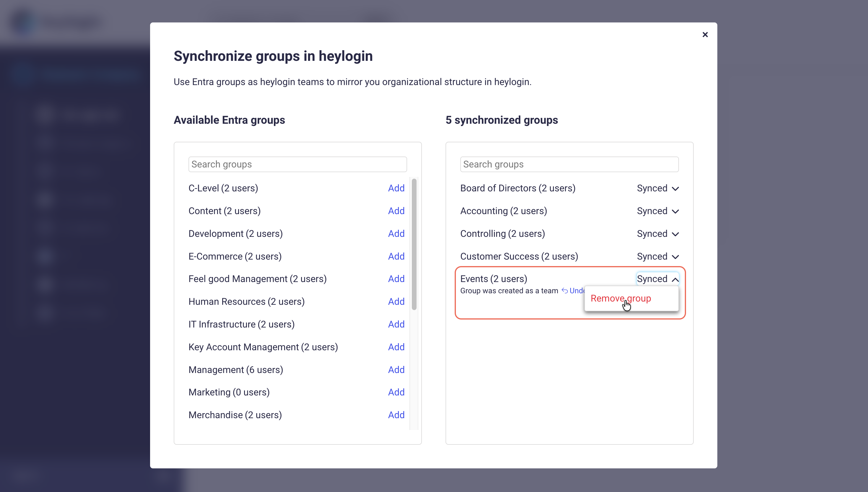Add the IT Infrastructure group
The height and width of the screenshot is (492, 868).
point(396,324)
